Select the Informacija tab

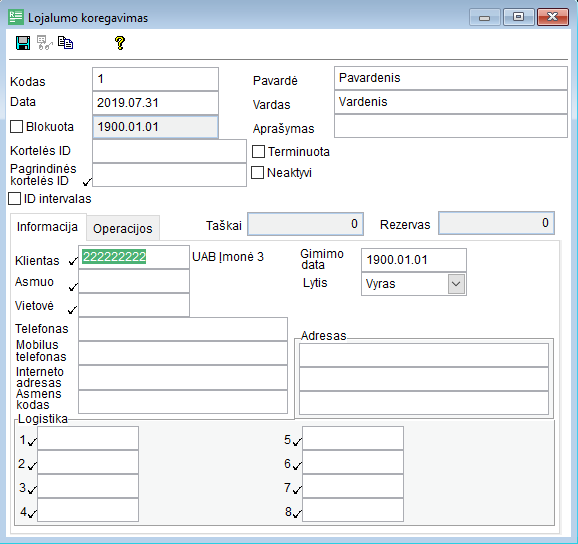tap(48, 227)
